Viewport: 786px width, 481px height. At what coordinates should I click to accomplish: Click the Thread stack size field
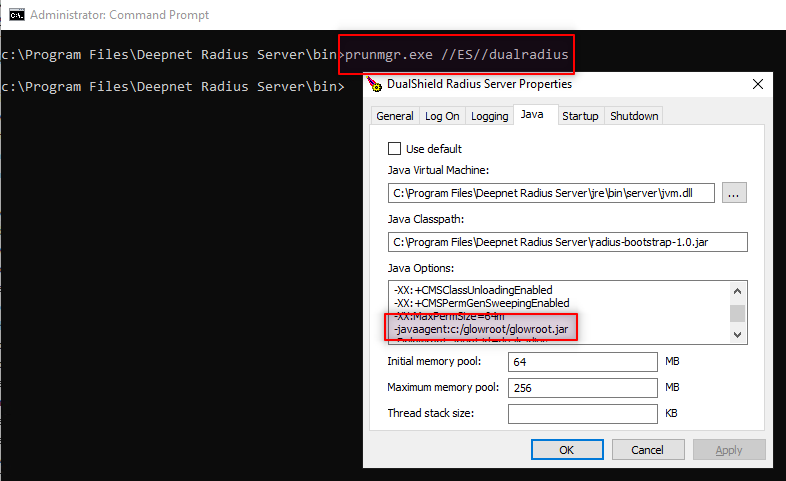coord(583,413)
